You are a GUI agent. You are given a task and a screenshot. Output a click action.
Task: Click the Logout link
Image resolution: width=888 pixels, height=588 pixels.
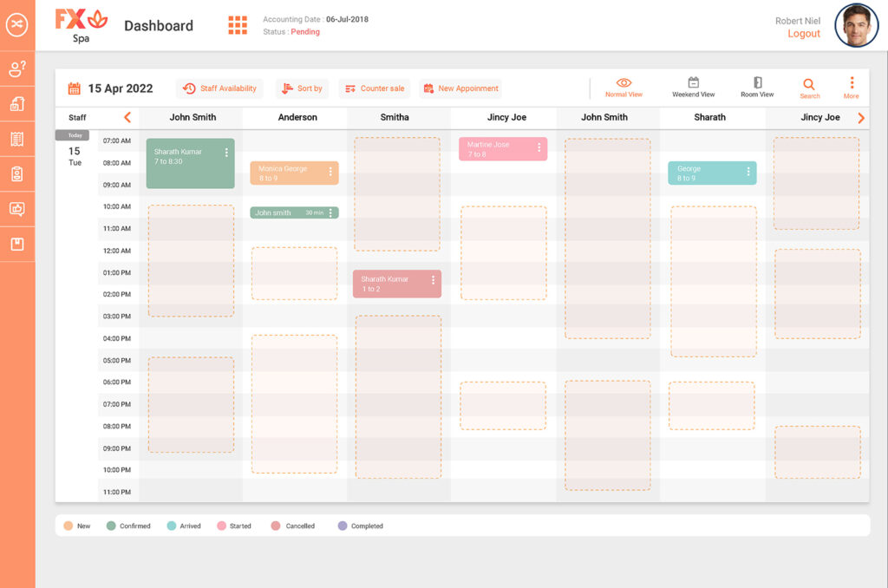pyautogui.click(x=803, y=34)
